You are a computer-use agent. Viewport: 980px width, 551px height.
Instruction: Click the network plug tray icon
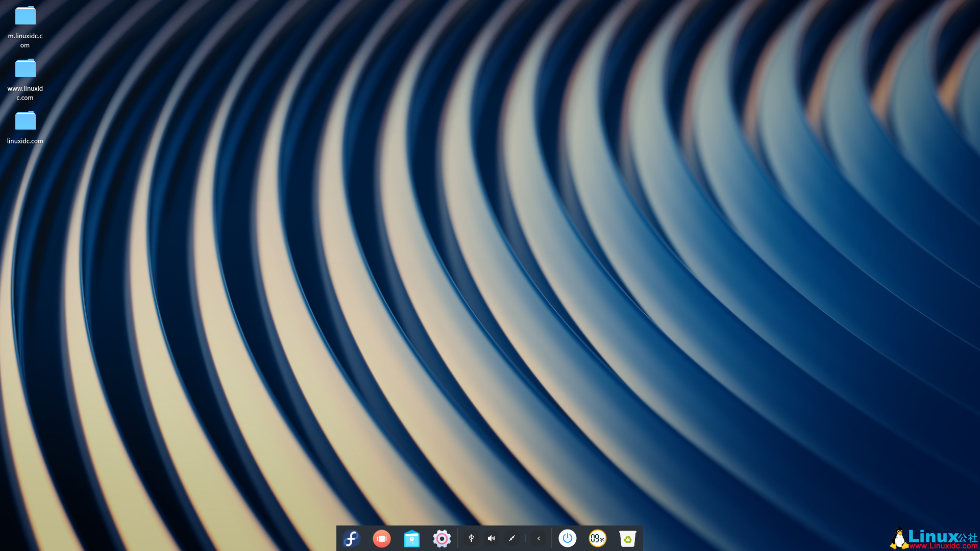coord(511,538)
